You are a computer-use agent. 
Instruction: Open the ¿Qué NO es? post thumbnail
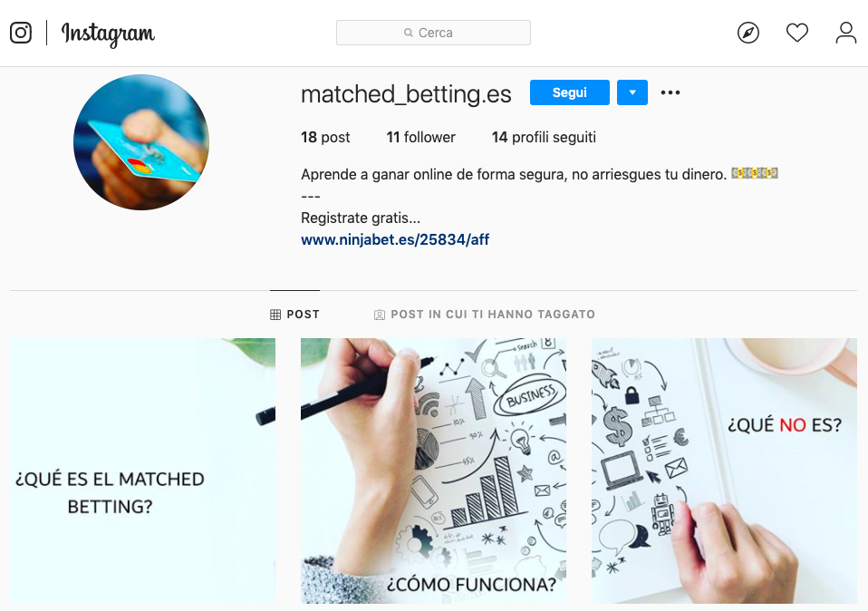click(724, 470)
